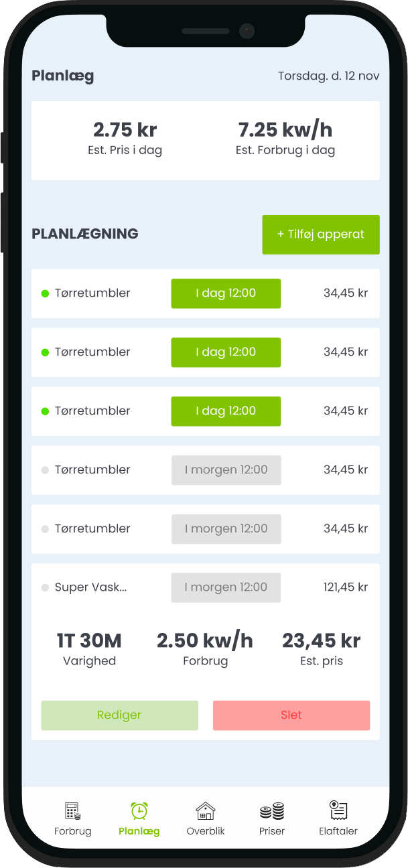Click the Rediger button
Image resolution: width=408 pixels, height=868 pixels.
coord(119,715)
